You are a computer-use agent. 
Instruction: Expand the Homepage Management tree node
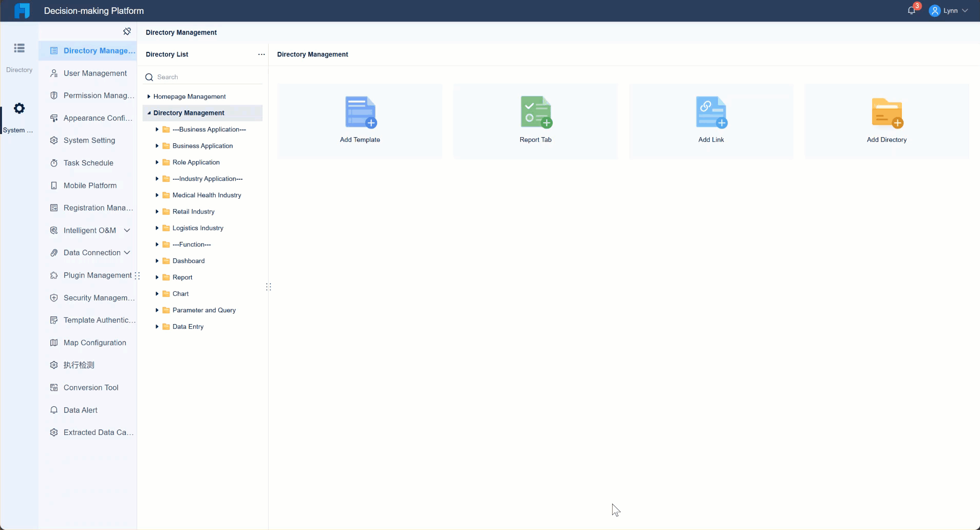click(x=149, y=97)
